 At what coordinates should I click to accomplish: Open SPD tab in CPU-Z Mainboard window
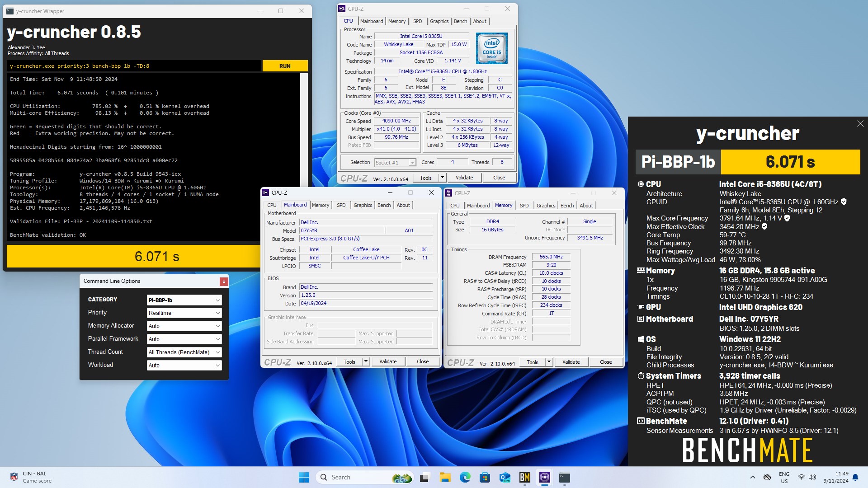tap(341, 205)
